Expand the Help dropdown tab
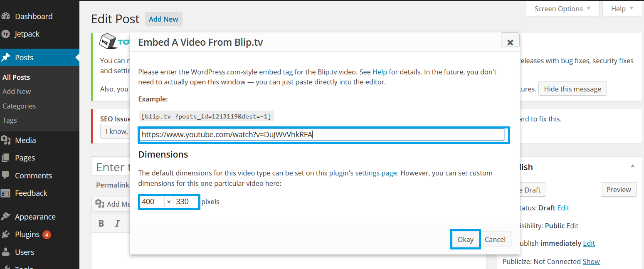 [x=622, y=9]
